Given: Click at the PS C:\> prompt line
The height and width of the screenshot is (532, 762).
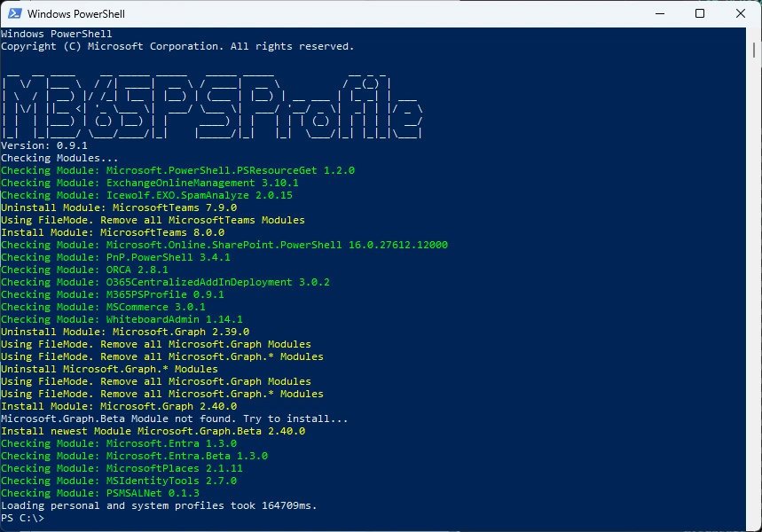Looking at the screenshot, I should pos(22,518).
